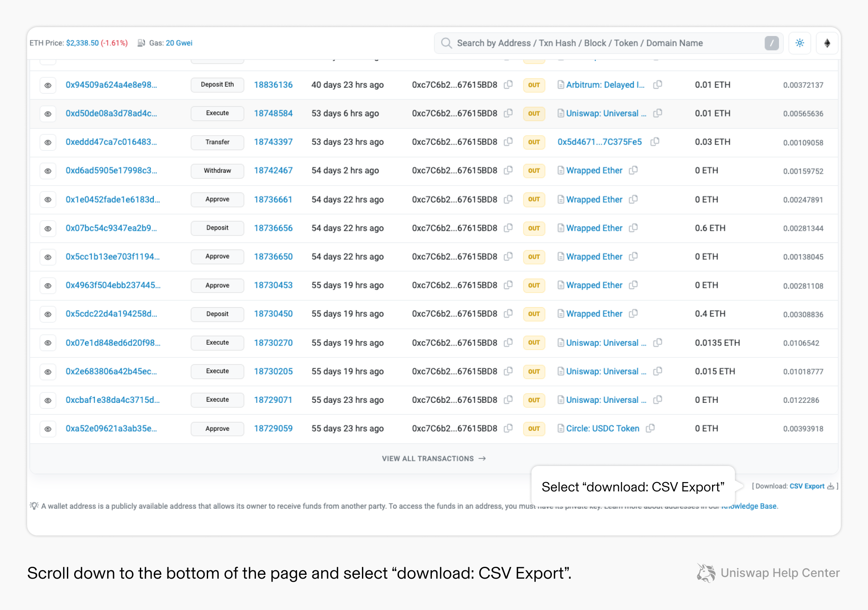Copy Wrapped Ether address in block 18730450 row
868x610 pixels.
(x=633, y=313)
